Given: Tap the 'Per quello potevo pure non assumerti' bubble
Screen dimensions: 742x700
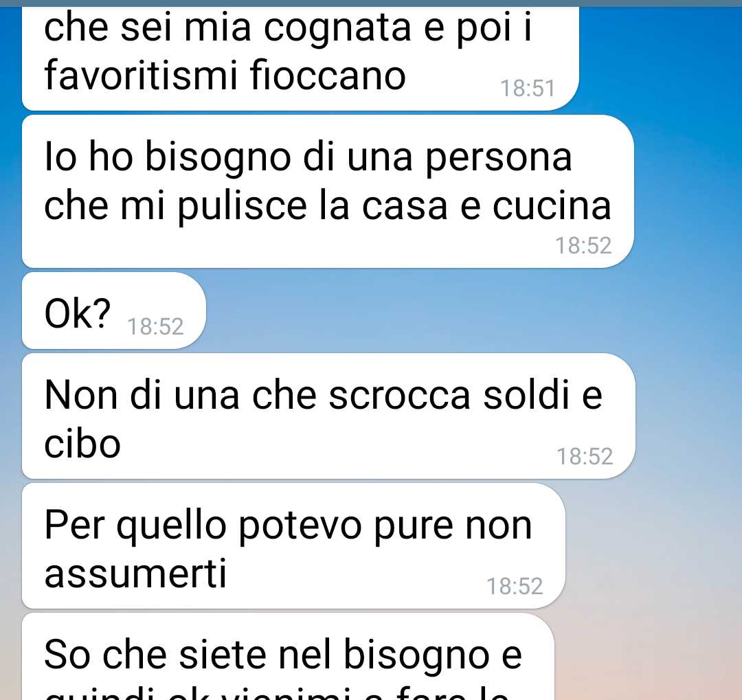Looking at the screenshot, I should point(293,545).
